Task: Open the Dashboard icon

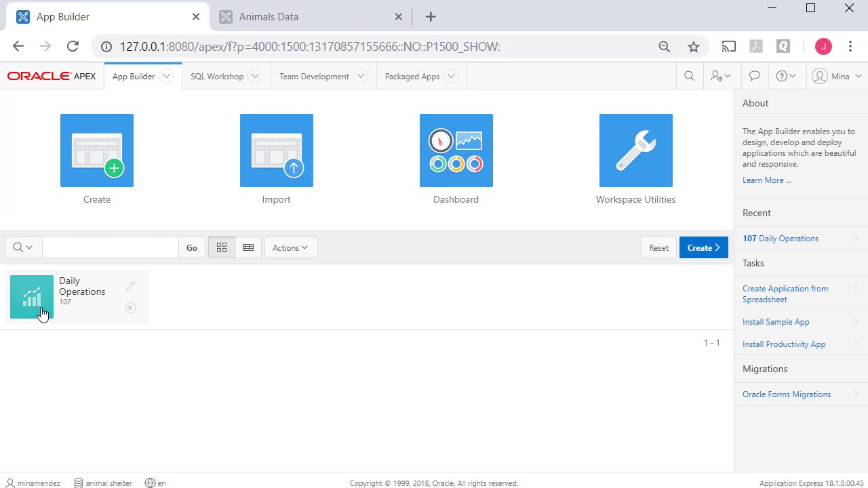Action: click(x=456, y=150)
